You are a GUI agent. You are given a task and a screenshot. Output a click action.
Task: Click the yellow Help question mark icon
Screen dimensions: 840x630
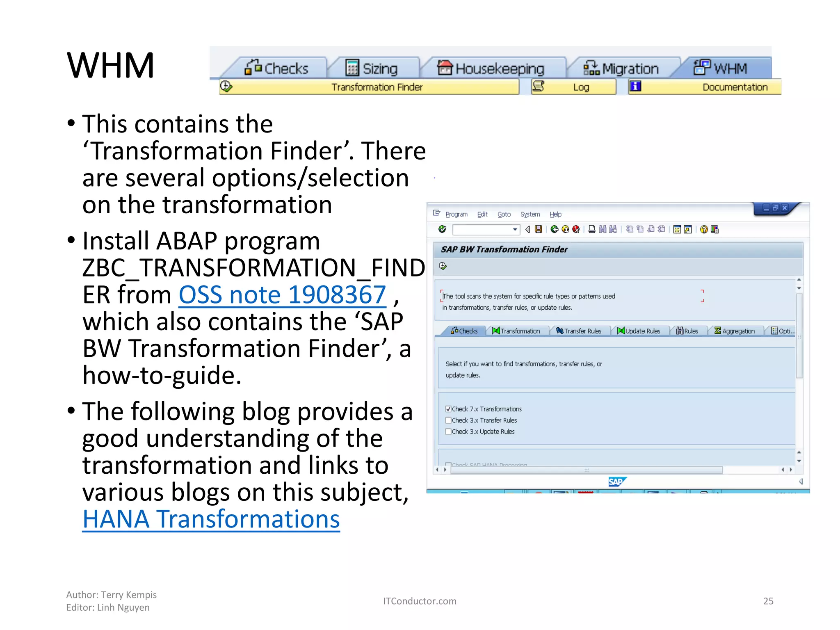(x=704, y=229)
